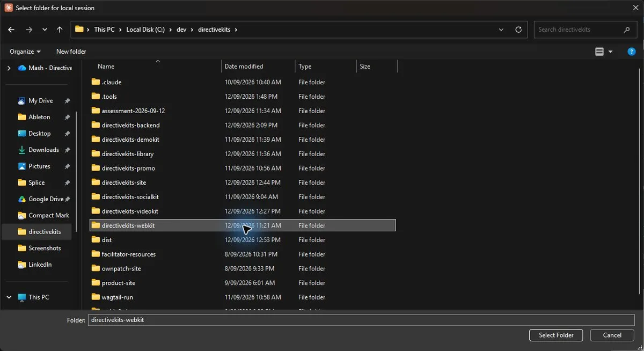Select Downloads in the sidebar
This screenshot has width=644, height=351.
43,150
